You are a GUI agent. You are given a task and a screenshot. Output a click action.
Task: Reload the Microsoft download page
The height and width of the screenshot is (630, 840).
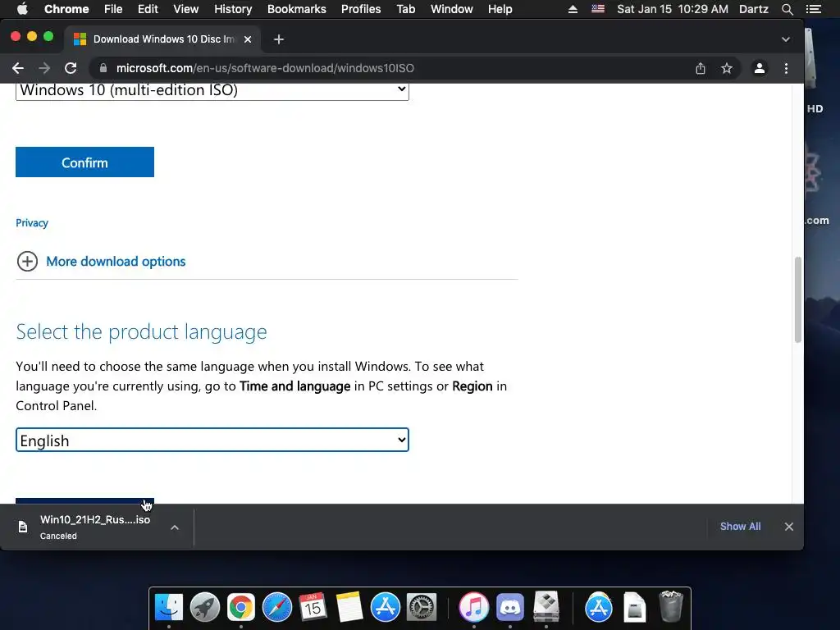pos(71,69)
